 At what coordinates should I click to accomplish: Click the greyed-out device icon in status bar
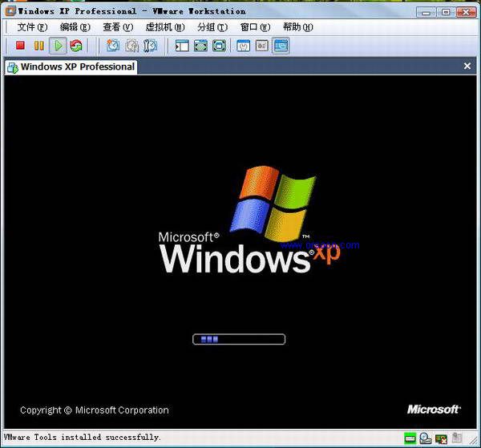pos(457,438)
